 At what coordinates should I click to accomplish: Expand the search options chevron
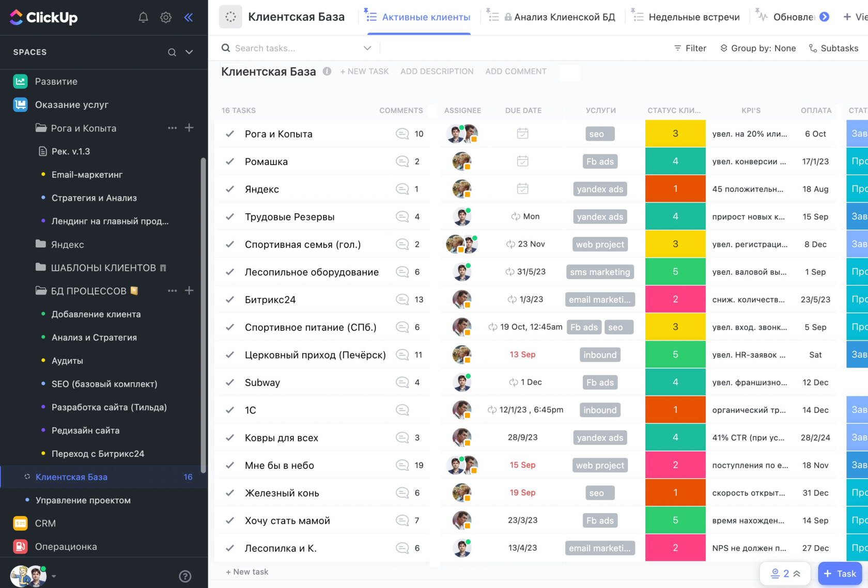367,48
